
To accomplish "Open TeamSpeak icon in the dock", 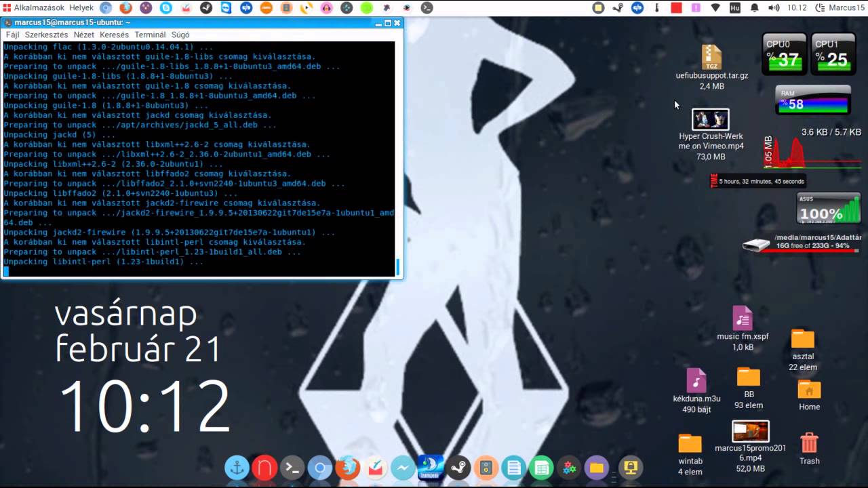I will click(431, 467).
